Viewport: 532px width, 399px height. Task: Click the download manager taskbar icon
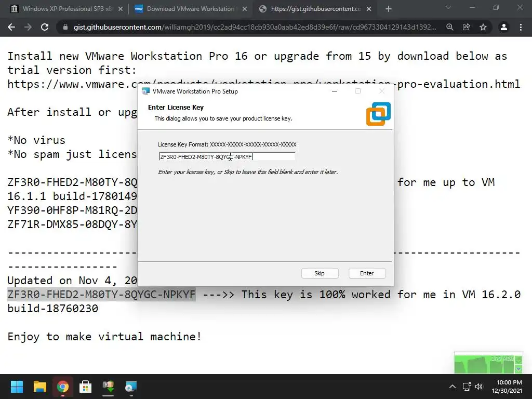(x=108, y=387)
